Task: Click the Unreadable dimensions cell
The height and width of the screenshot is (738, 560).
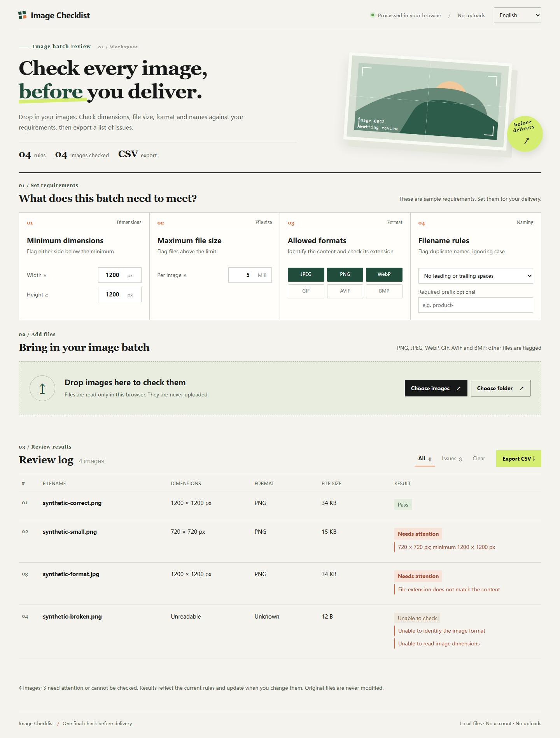Action: point(186,617)
